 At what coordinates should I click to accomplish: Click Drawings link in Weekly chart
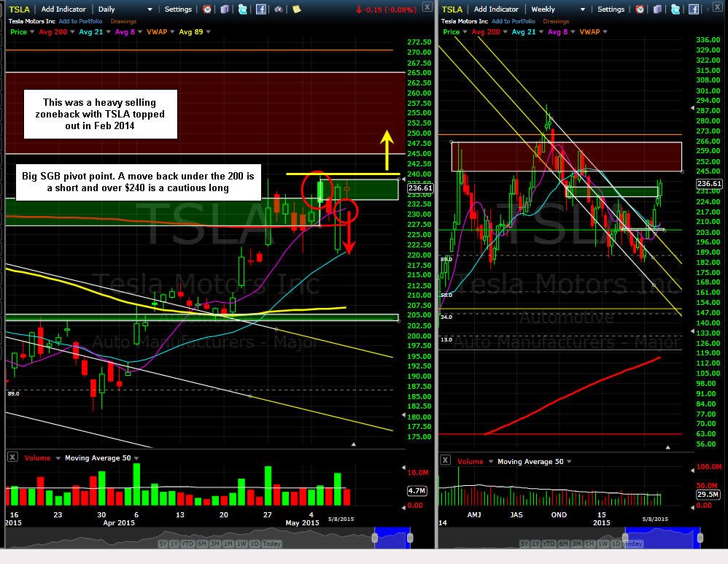click(557, 21)
